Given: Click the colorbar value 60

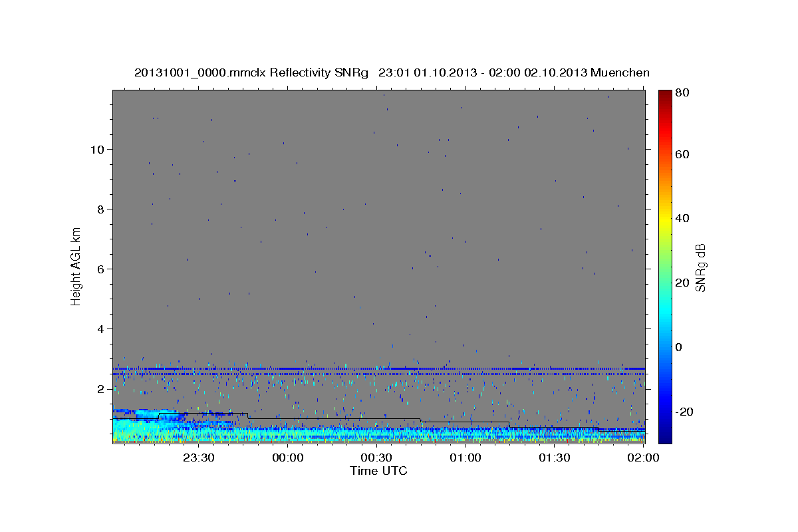Looking at the screenshot, I should pyautogui.click(x=684, y=154).
